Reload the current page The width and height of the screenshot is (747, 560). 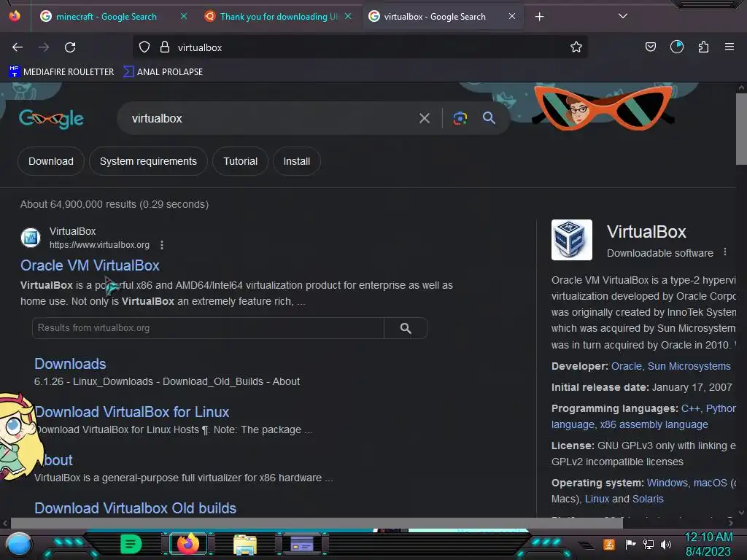[70, 47]
